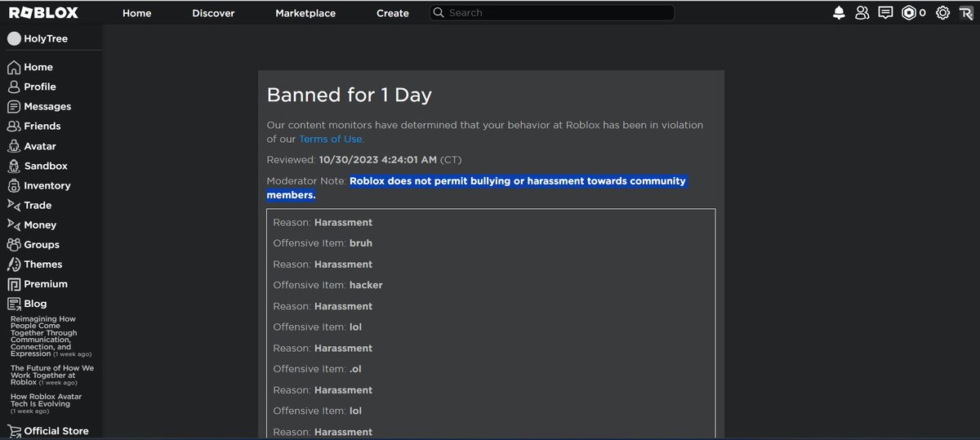980x440 pixels.
Task: Open the Terms of Use link
Action: pos(331,139)
